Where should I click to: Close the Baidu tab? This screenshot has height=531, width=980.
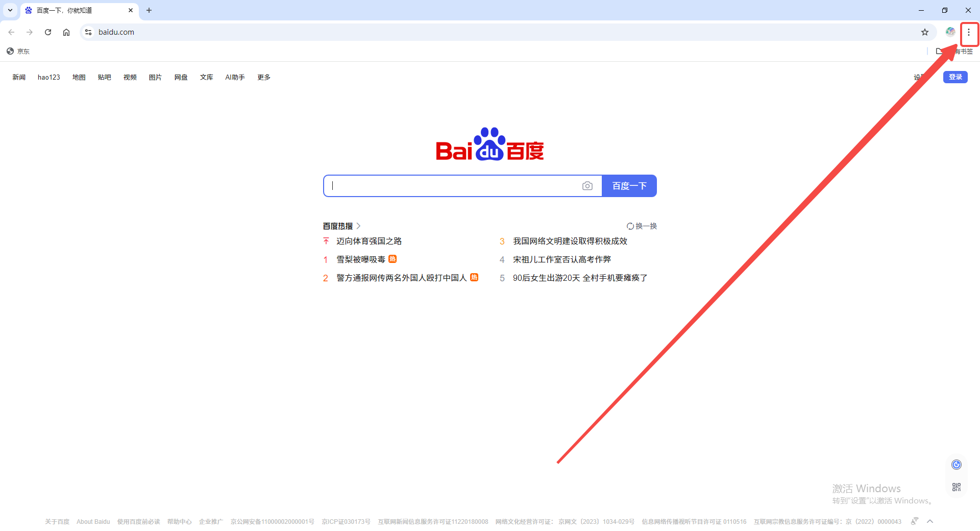click(131, 10)
